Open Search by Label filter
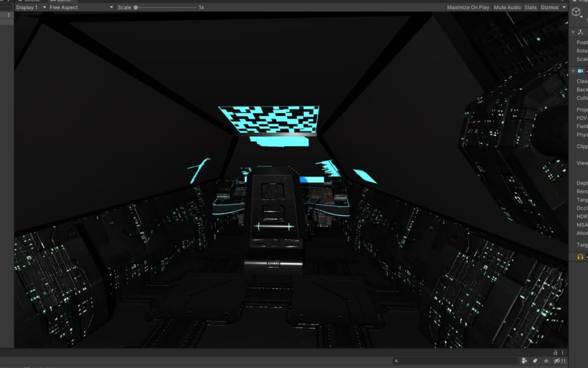Viewport: 588px width, 368px height. point(535,361)
